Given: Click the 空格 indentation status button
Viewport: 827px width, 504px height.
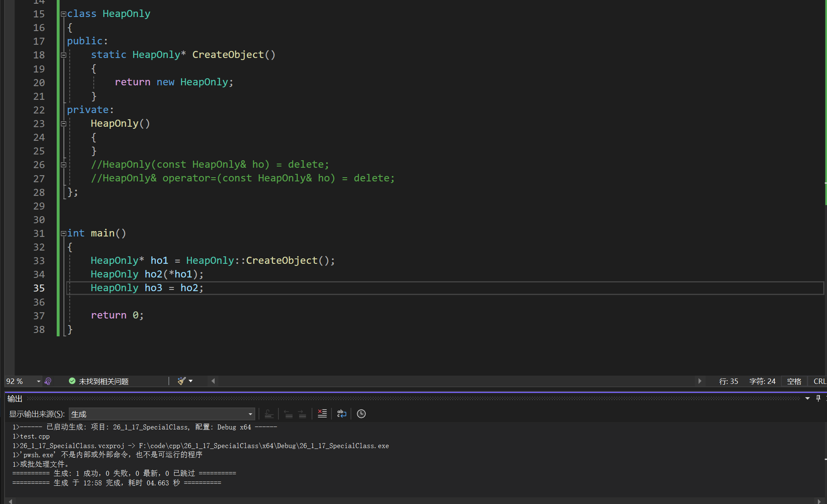Looking at the screenshot, I should tap(794, 381).
